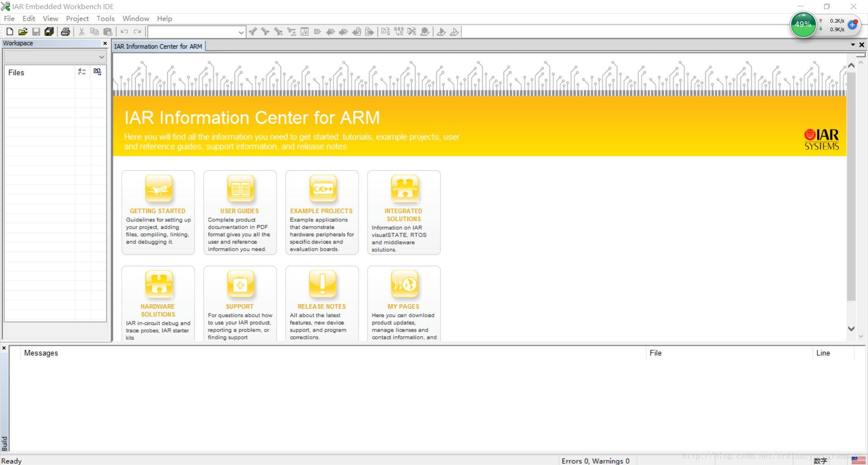Click the File column header in messages
The width and height of the screenshot is (868, 465).
point(729,353)
